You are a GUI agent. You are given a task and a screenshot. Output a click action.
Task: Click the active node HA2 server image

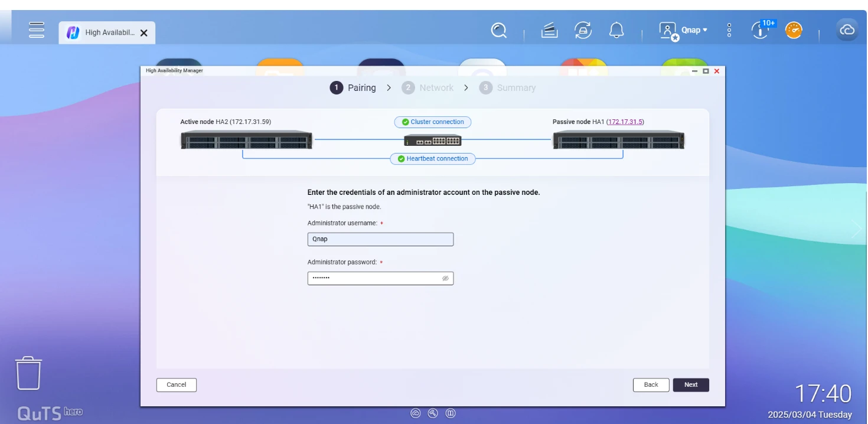(246, 140)
